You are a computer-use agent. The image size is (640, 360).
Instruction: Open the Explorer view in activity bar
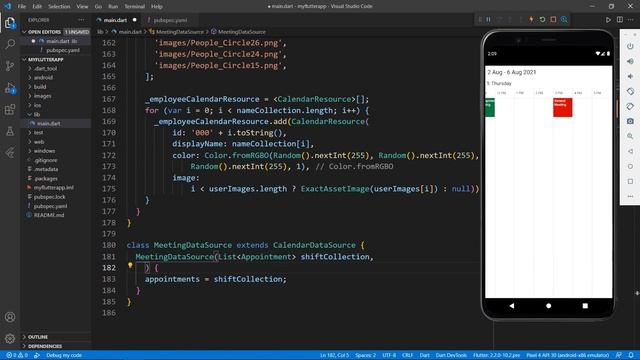pos(10,23)
